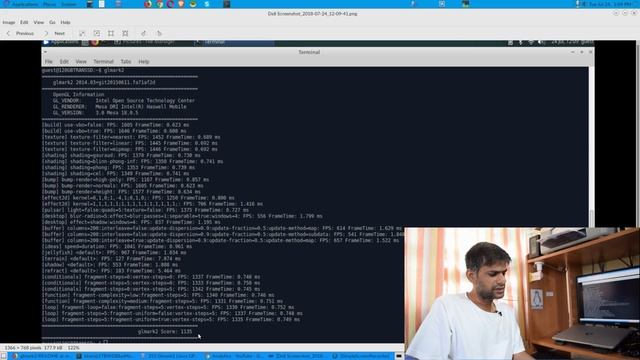Click the workspace switcher on bottom panel
The width and height of the screenshot is (640, 360).
tap(399, 356)
